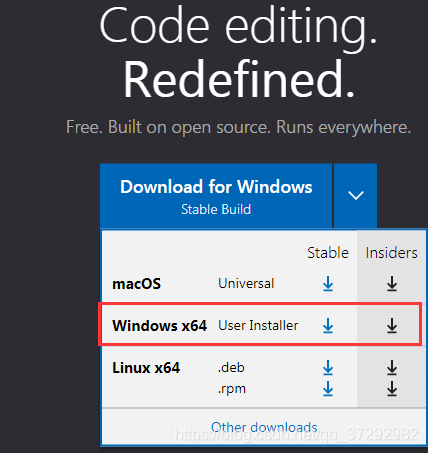Click the Free. Built on open source tagline

point(239,127)
